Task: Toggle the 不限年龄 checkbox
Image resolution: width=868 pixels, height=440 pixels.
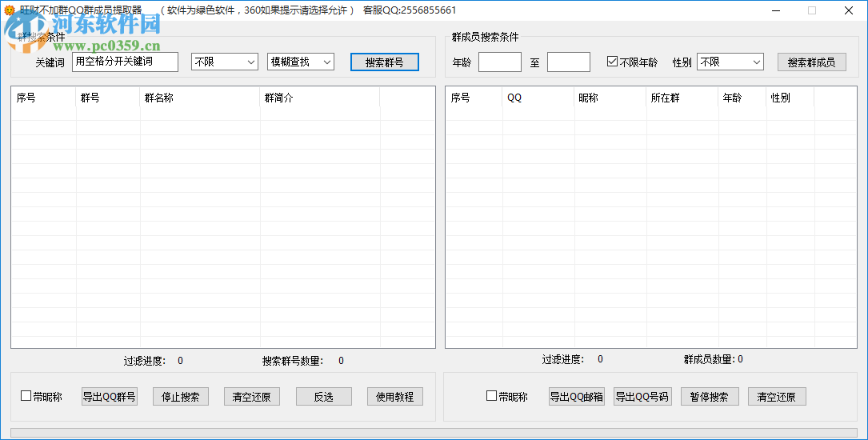Action: coord(612,62)
